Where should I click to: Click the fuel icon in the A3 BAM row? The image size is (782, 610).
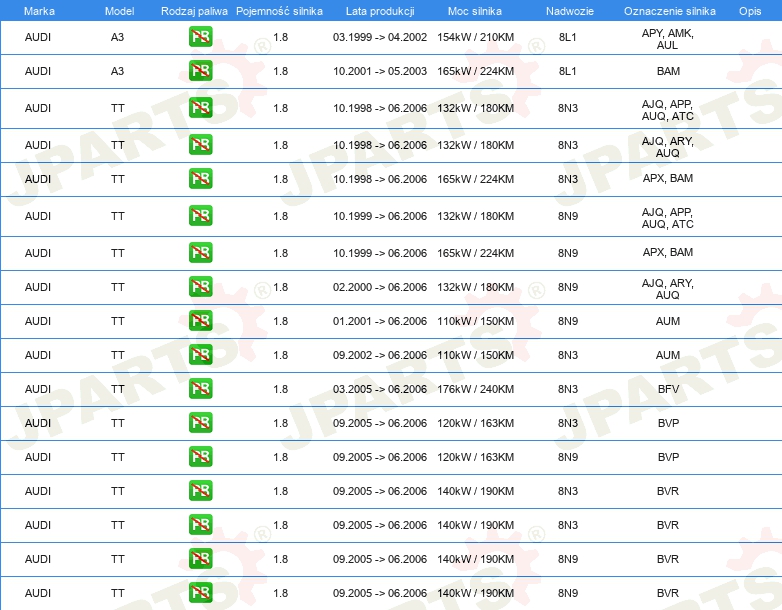coord(200,71)
